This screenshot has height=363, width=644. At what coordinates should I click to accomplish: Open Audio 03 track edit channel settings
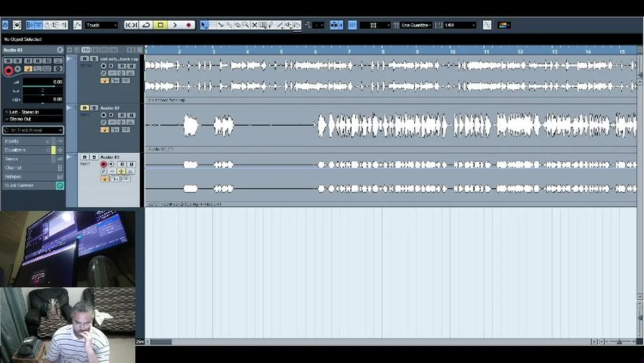(104, 171)
